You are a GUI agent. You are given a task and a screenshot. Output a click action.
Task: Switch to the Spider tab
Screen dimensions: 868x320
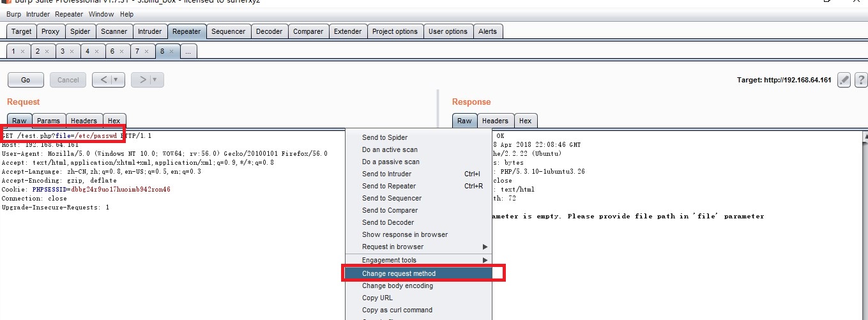(80, 31)
